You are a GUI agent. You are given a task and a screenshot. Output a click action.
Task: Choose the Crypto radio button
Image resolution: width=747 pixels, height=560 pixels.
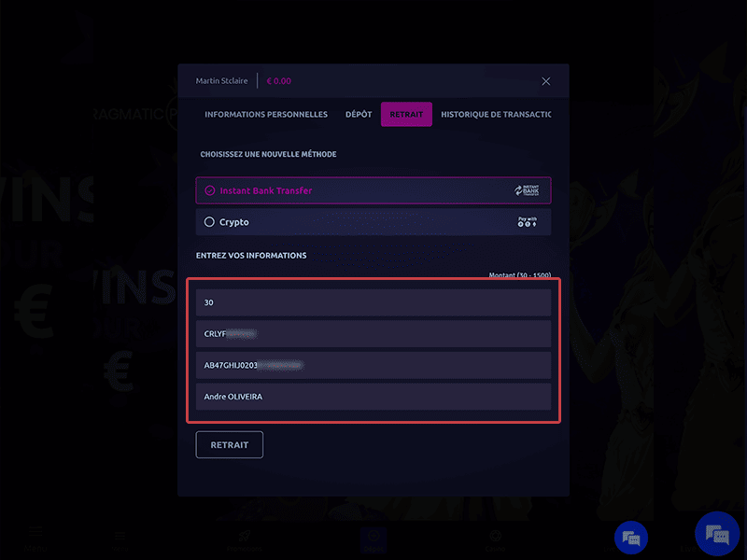[209, 222]
